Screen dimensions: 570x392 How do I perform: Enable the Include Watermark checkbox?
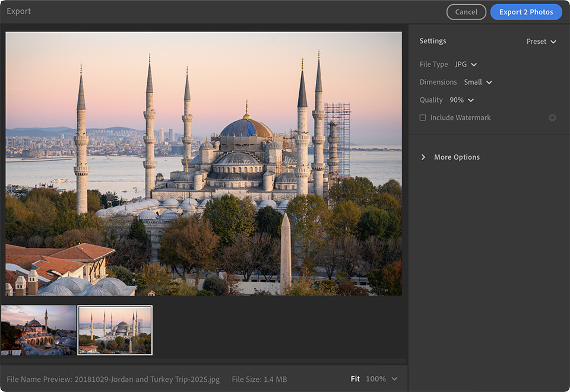point(423,118)
